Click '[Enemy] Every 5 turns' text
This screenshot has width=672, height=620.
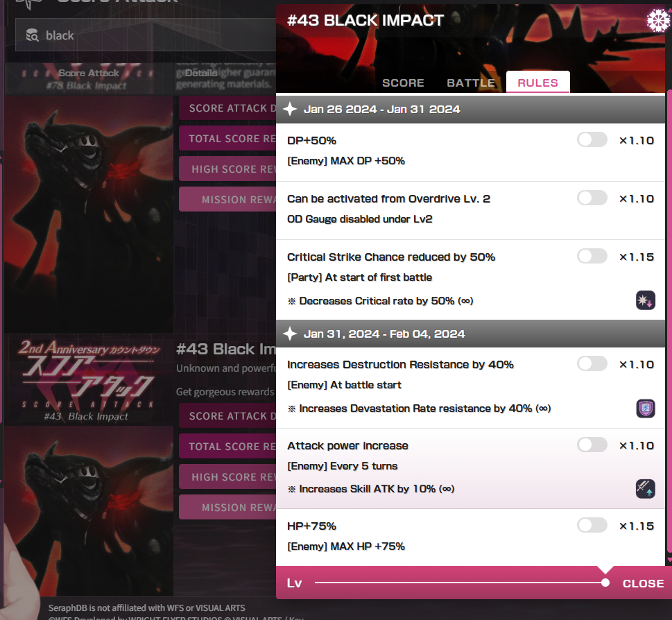pyautogui.click(x=343, y=466)
